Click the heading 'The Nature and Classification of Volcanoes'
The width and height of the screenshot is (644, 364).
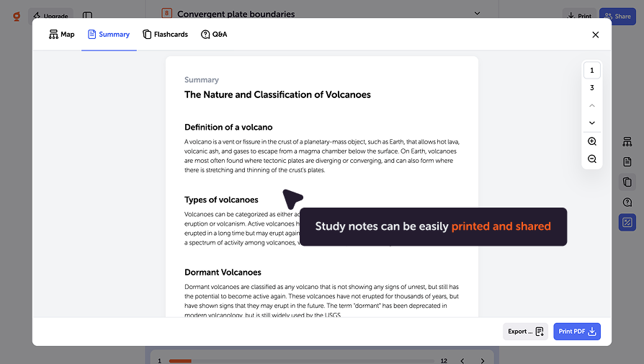[x=277, y=95]
